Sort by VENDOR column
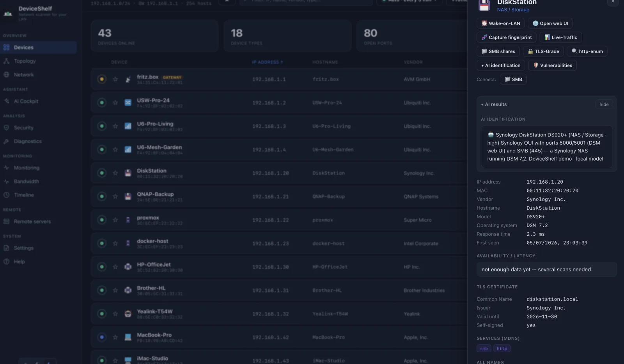The height and width of the screenshot is (364, 624). point(413,62)
